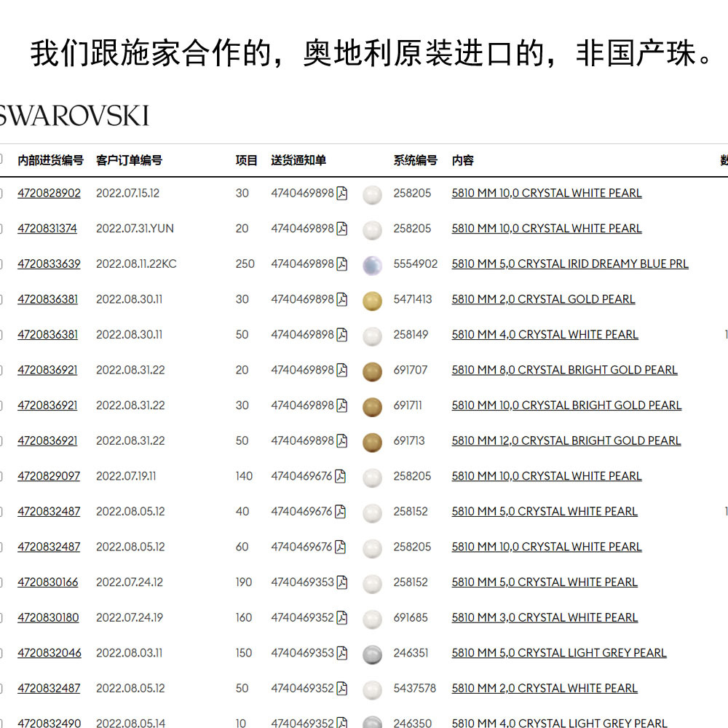This screenshot has width=728, height=728.
Task: Click the white pearl thumbnail beside 691685
Action: coord(372,619)
